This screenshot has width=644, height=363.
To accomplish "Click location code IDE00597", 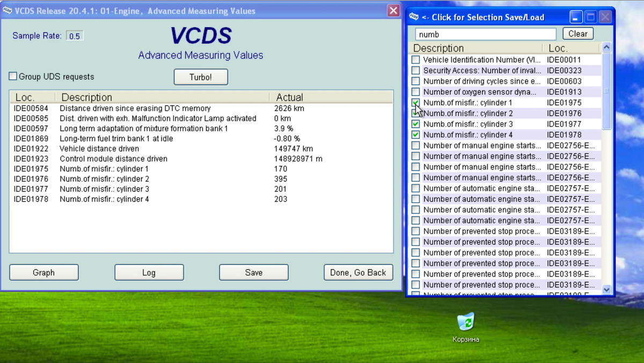I will coord(31,129).
